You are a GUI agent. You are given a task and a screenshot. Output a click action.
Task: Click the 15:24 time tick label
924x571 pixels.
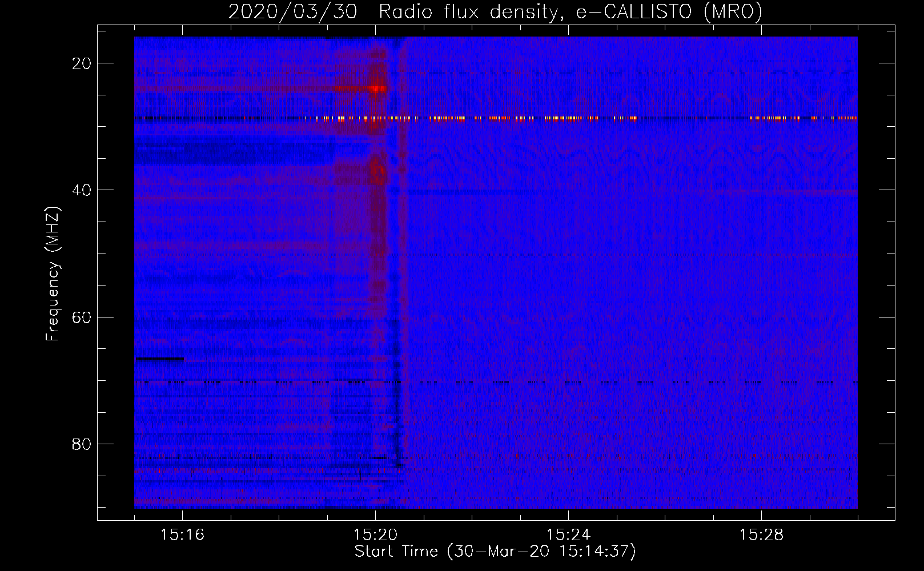pyautogui.click(x=568, y=534)
